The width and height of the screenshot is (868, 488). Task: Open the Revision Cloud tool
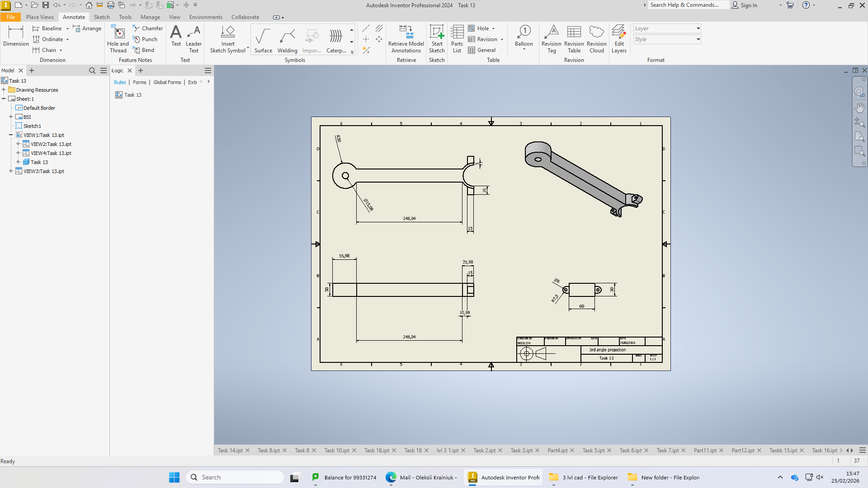point(596,39)
